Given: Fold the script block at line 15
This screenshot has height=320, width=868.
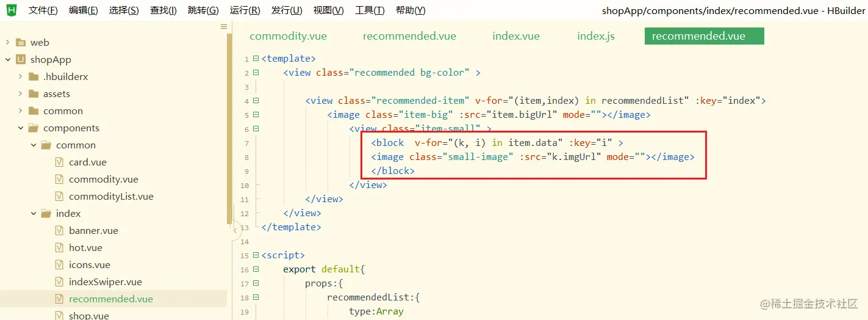Looking at the screenshot, I should pyautogui.click(x=256, y=255).
